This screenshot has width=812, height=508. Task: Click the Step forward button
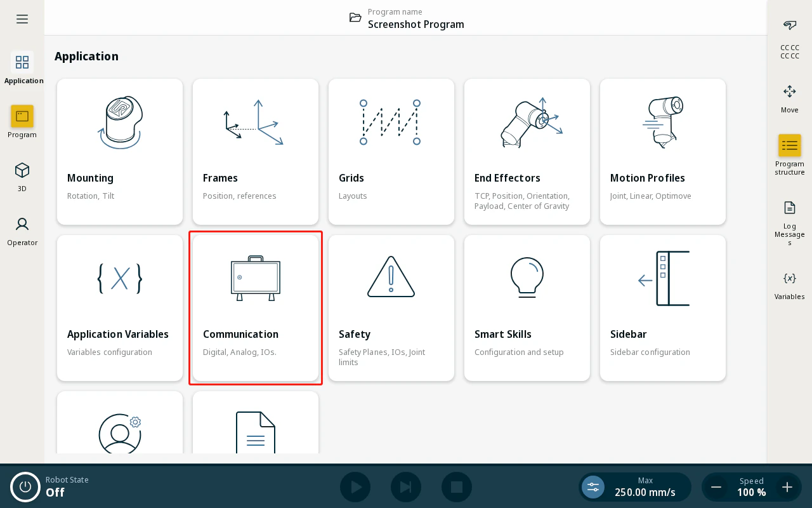(406, 487)
